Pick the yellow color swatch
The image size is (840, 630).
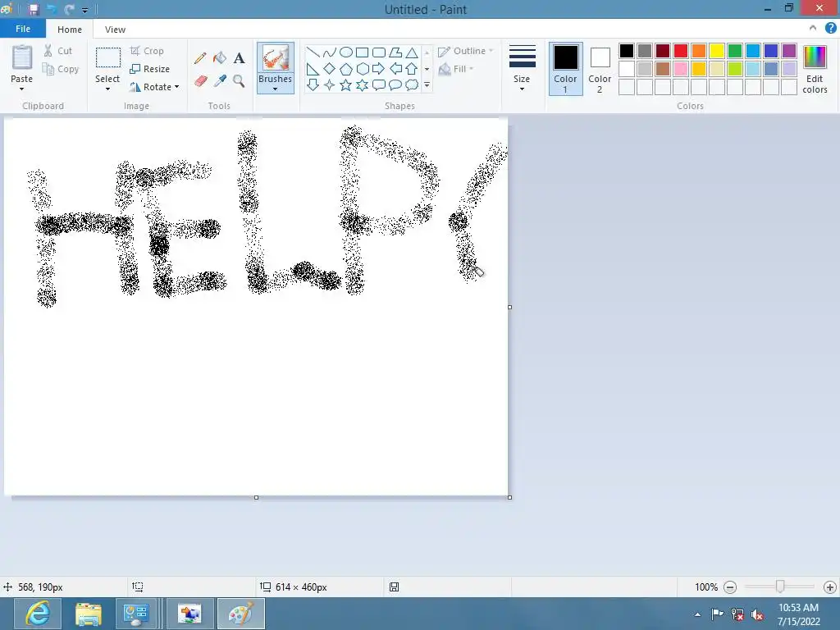(x=717, y=51)
